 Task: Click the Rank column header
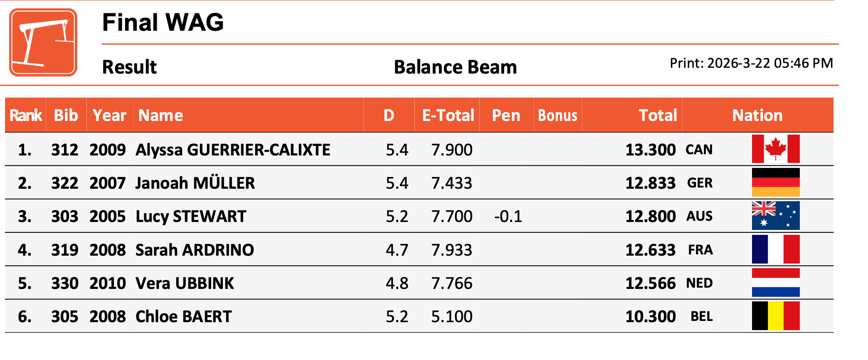26,115
